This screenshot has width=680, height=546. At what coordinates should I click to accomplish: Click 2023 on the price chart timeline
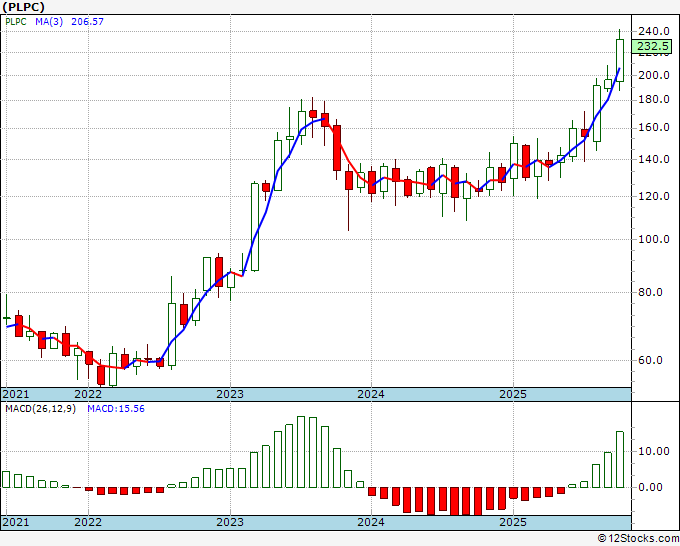tap(230, 394)
